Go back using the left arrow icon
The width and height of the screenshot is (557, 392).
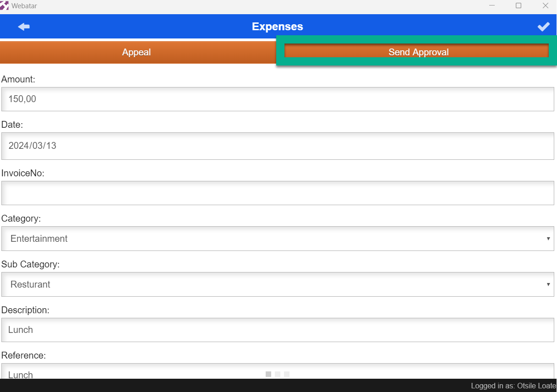(24, 27)
